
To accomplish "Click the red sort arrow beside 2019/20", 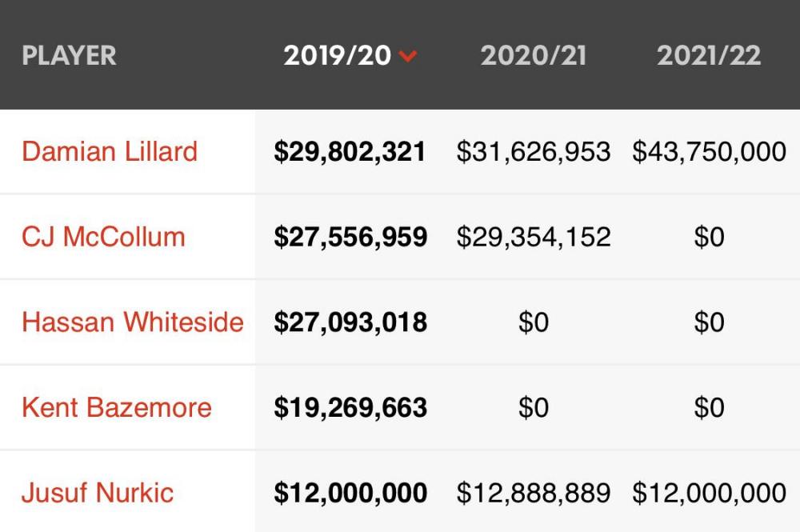I will (x=408, y=57).
